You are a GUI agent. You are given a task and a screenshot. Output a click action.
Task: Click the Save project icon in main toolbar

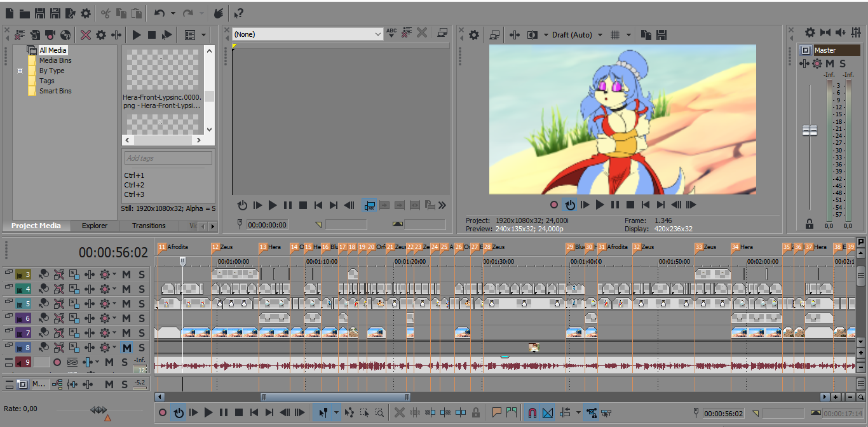click(x=40, y=13)
